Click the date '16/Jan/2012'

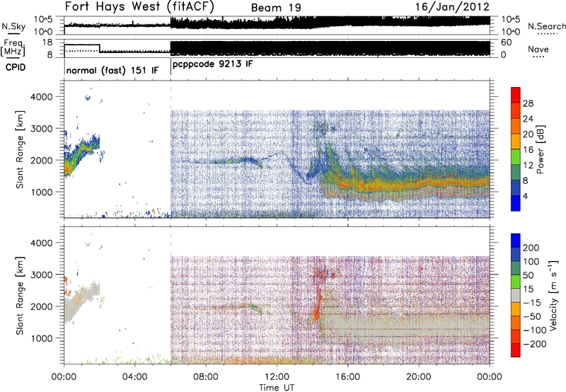tap(452, 7)
